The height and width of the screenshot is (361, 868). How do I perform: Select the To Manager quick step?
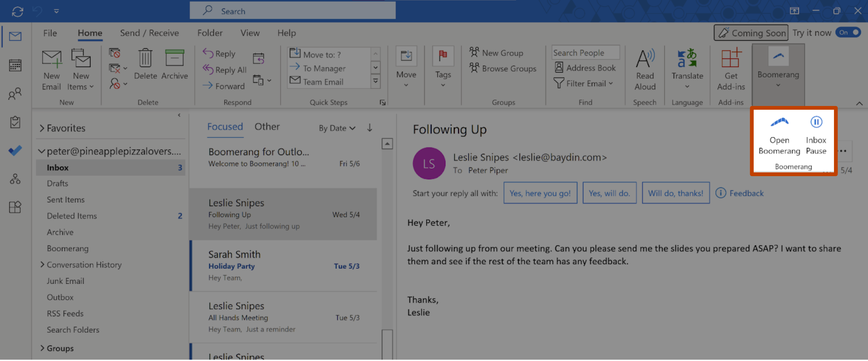(318, 68)
